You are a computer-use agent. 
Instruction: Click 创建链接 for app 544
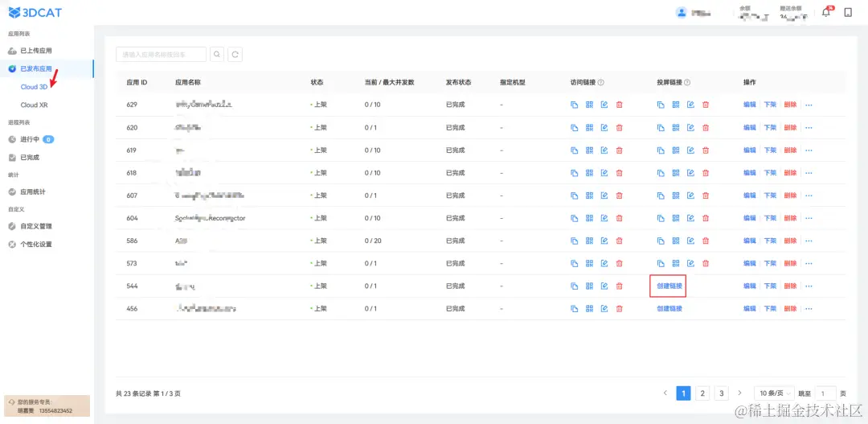pos(669,286)
